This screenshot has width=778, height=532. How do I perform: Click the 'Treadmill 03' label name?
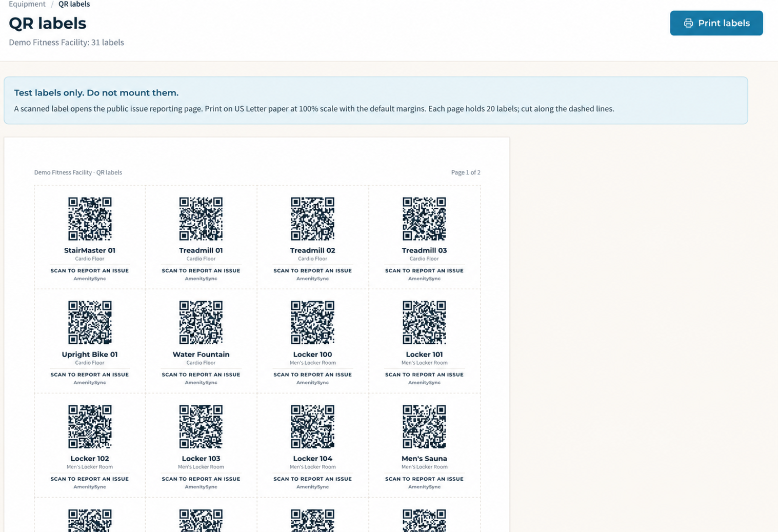coord(424,250)
